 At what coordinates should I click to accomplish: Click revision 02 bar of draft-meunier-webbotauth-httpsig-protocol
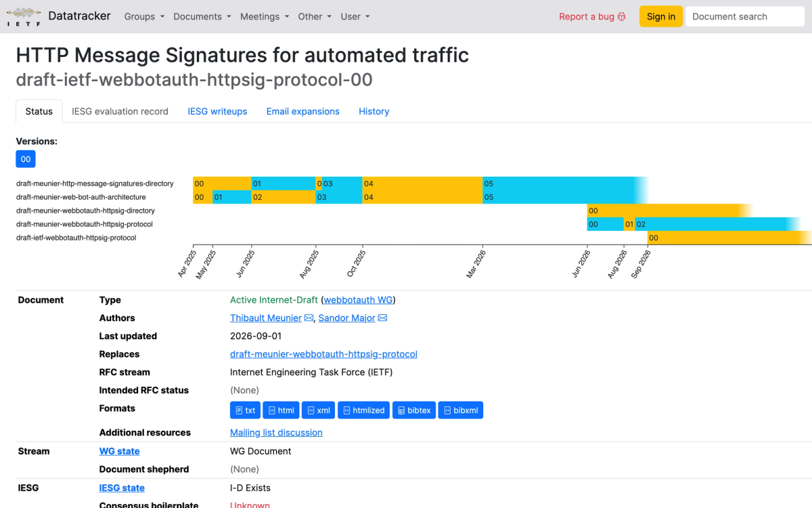pos(717,224)
